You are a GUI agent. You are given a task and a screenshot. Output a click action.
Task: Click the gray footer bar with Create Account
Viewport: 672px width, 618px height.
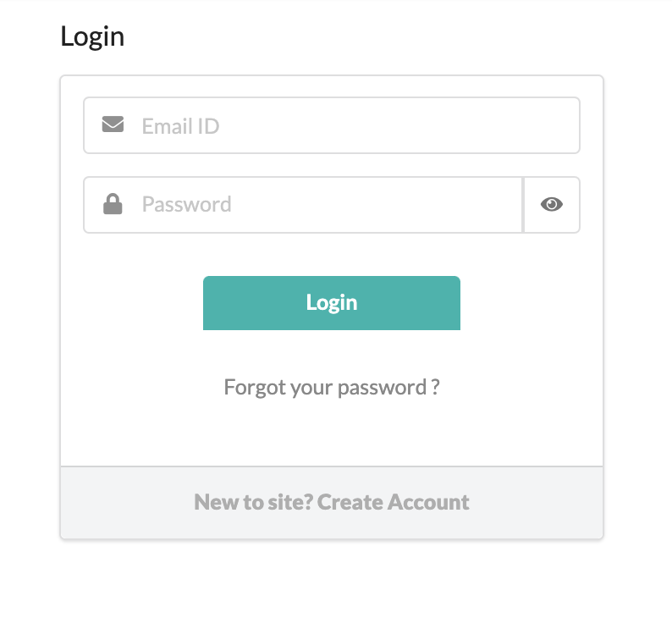pyautogui.click(x=332, y=502)
